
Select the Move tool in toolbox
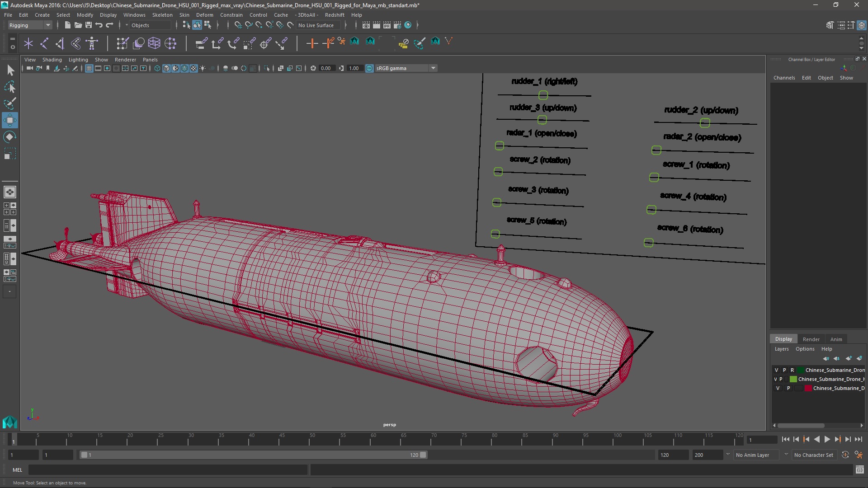(x=9, y=120)
